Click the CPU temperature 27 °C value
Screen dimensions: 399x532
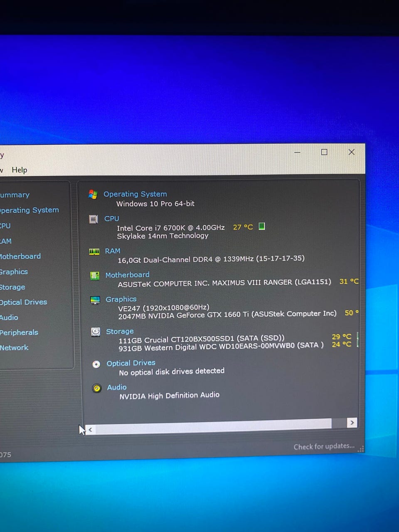[x=243, y=227]
